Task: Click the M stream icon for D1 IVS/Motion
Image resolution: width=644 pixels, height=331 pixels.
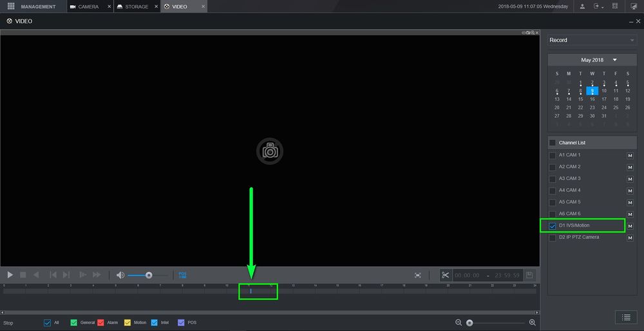Action: pyautogui.click(x=630, y=226)
